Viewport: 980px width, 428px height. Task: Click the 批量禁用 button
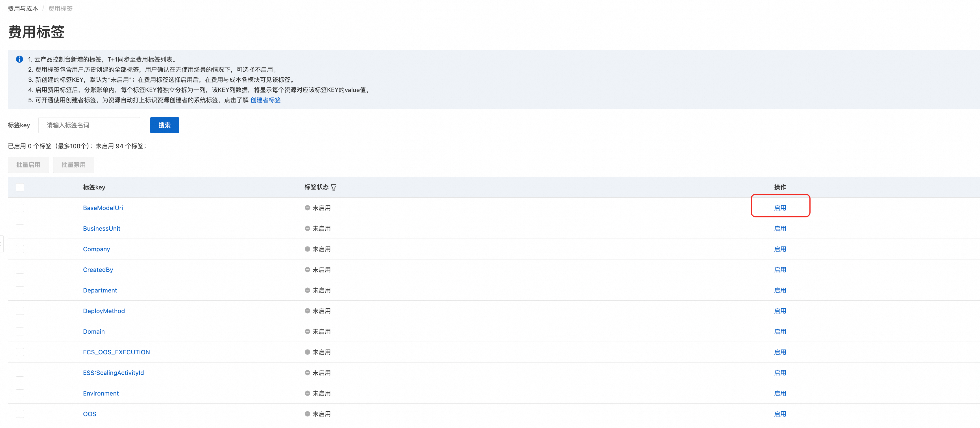pyautogui.click(x=73, y=165)
